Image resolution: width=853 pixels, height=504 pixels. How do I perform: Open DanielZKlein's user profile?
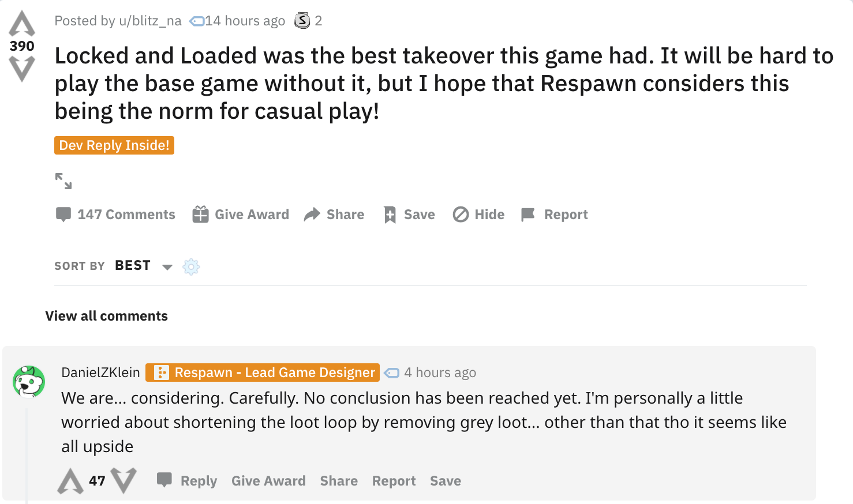point(100,373)
